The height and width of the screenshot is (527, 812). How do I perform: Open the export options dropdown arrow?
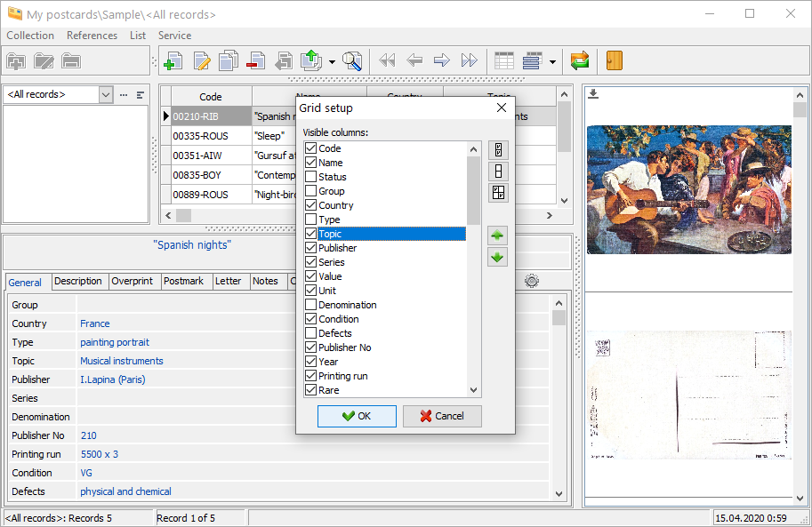click(x=332, y=61)
